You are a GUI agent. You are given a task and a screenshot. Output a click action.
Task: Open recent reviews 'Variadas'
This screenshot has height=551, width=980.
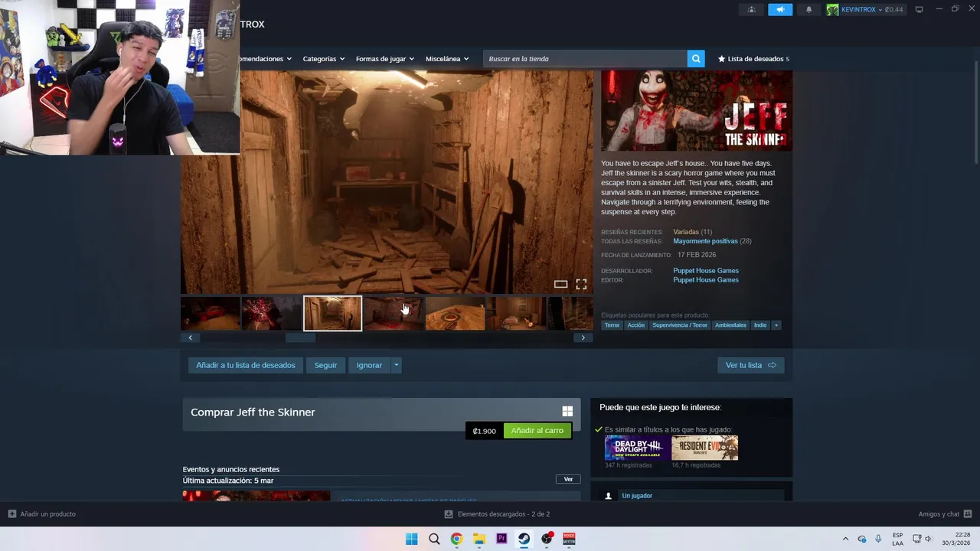coord(686,232)
